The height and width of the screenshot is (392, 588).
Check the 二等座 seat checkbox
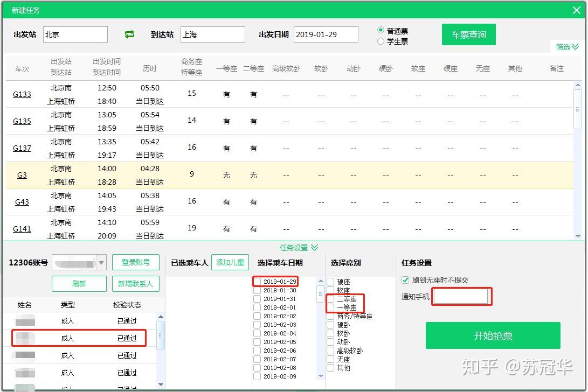click(x=330, y=299)
